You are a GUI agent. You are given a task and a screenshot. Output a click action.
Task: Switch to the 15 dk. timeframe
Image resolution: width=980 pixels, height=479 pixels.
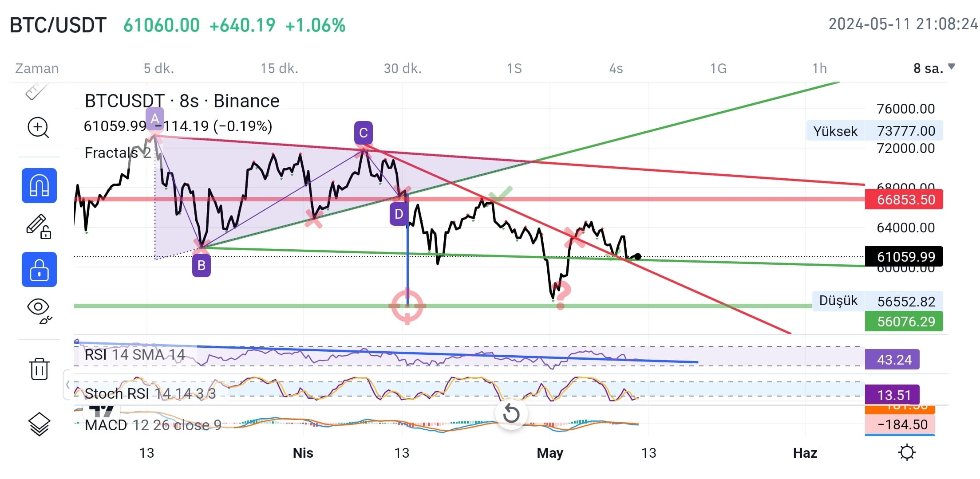click(279, 68)
